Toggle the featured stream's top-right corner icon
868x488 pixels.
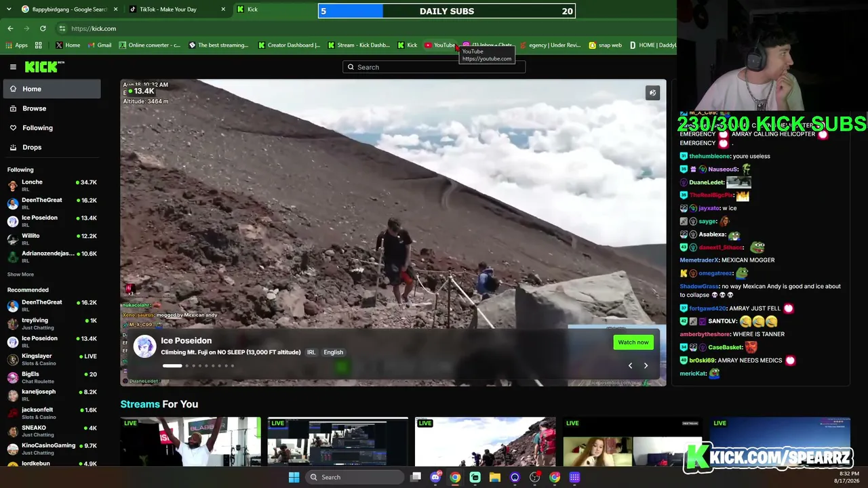(x=652, y=93)
